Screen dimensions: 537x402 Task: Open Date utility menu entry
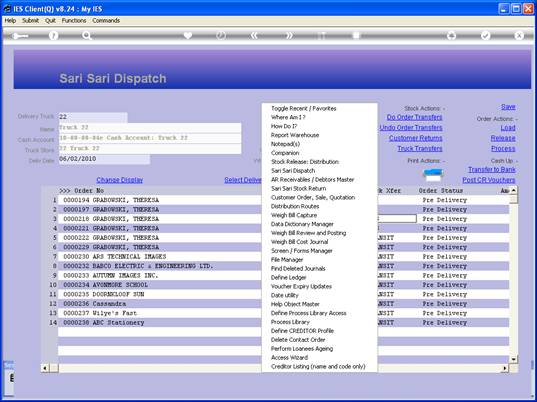pyautogui.click(x=285, y=296)
